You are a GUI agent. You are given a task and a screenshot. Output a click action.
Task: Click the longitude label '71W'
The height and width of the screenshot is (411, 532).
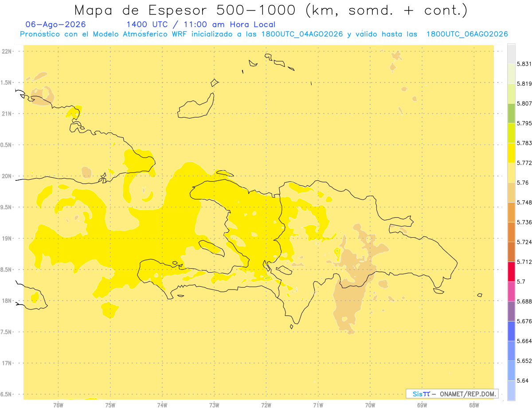318,405
